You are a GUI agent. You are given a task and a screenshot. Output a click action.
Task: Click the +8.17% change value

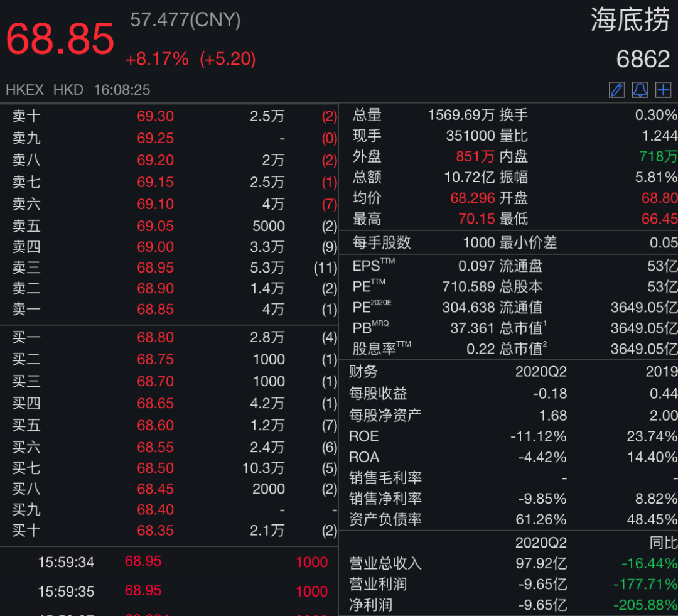[x=157, y=59]
